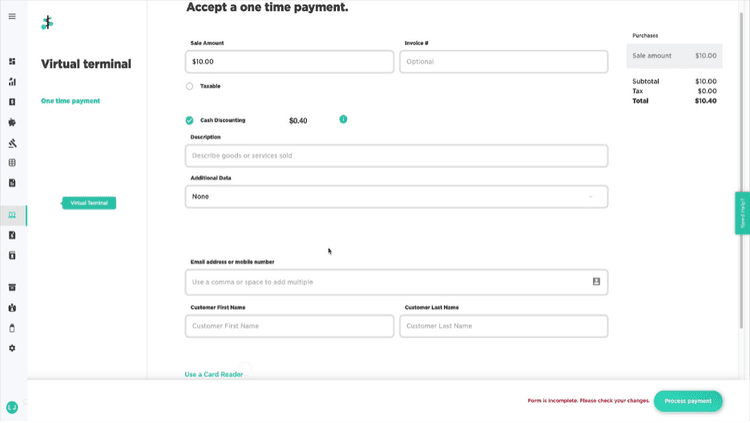Click the Process payment button
This screenshot has height=423, width=750.
point(687,401)
